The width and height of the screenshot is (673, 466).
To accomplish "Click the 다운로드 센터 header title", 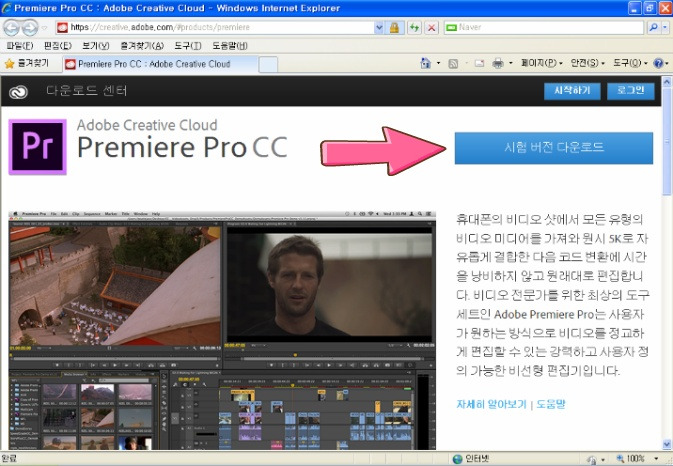I will [x=86, y=91].
